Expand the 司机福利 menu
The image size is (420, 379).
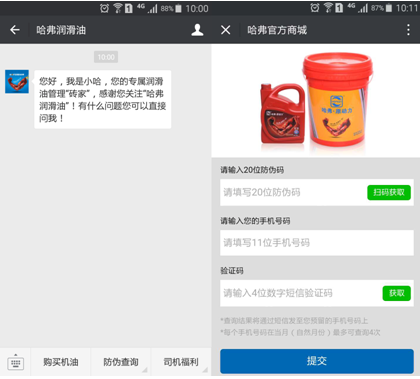tap(181, 362)
